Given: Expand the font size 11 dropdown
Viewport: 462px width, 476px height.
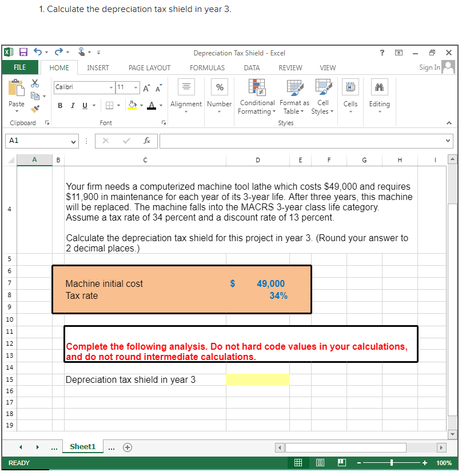Looking at the screenshot, I should pos(136,87).
